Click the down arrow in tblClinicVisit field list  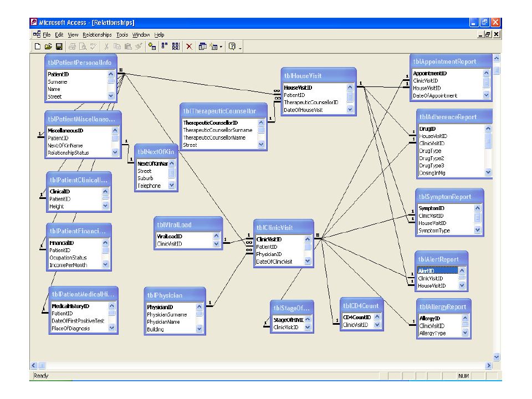pyautogui.click(x=308, y=261)
